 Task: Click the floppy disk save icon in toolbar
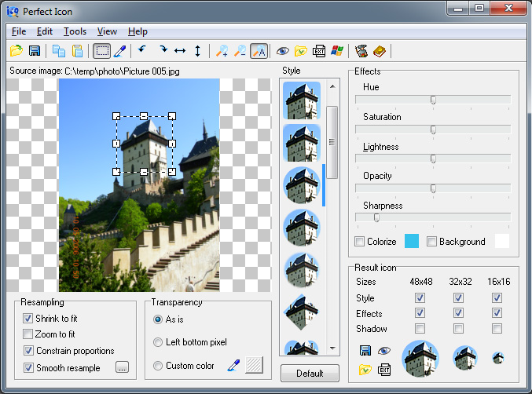pyautogui.click(x=35, y=51)
